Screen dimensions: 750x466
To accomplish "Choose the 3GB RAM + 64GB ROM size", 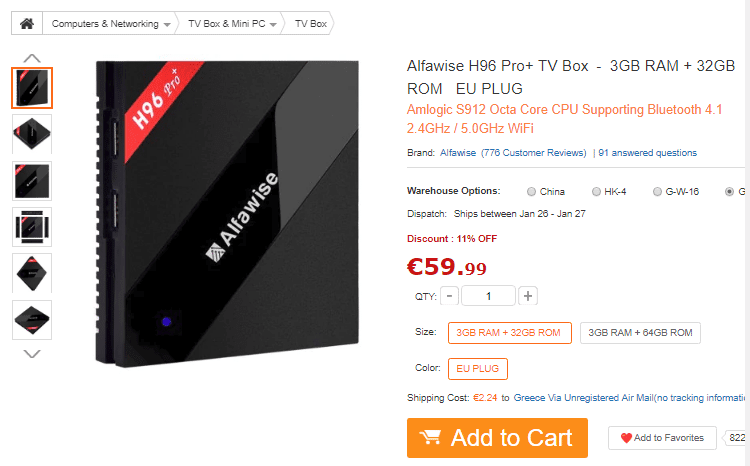I will click(640, 333).
